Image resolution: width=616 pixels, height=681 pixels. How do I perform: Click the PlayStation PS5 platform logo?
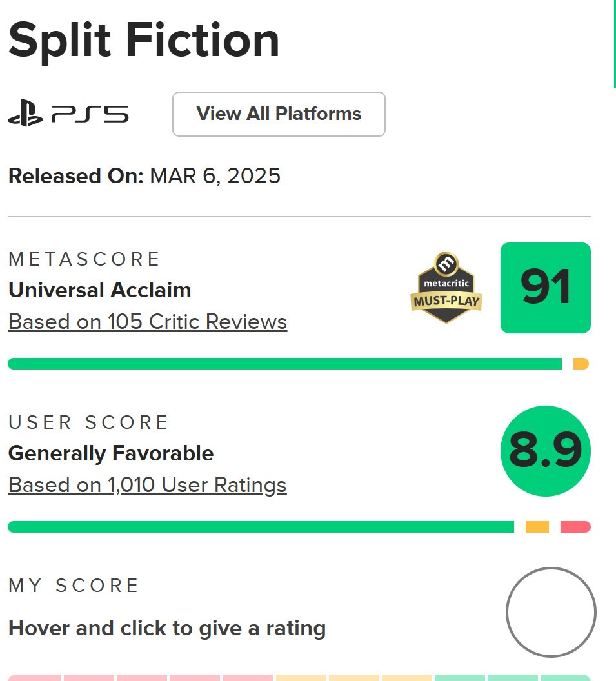pyautogui.click(x=68, y=114)
